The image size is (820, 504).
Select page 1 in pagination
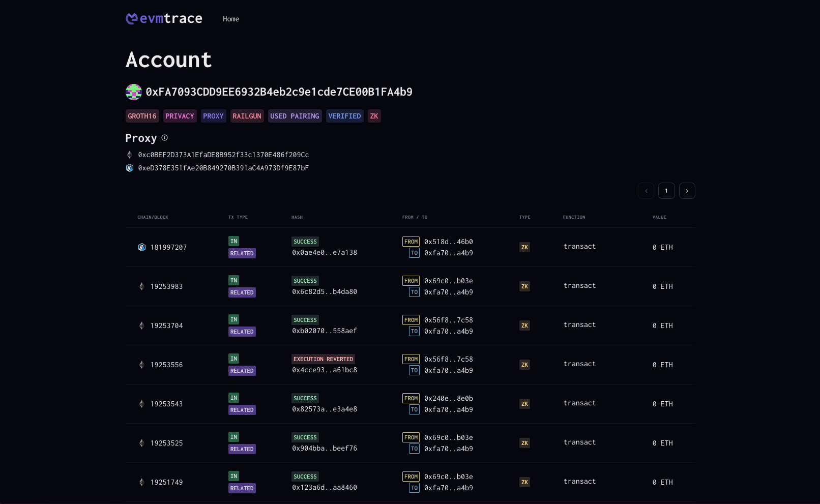666,191
